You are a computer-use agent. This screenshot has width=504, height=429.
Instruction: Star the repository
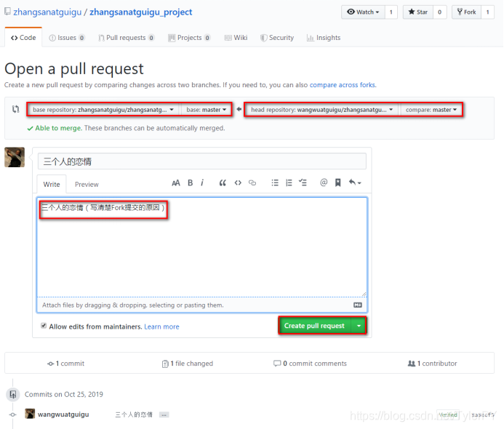click(x=418, y=12)
